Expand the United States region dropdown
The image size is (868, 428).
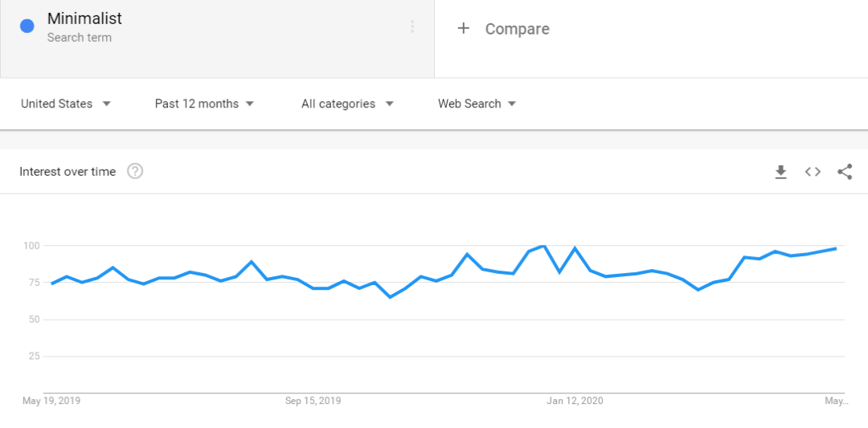tap(66, 104)
